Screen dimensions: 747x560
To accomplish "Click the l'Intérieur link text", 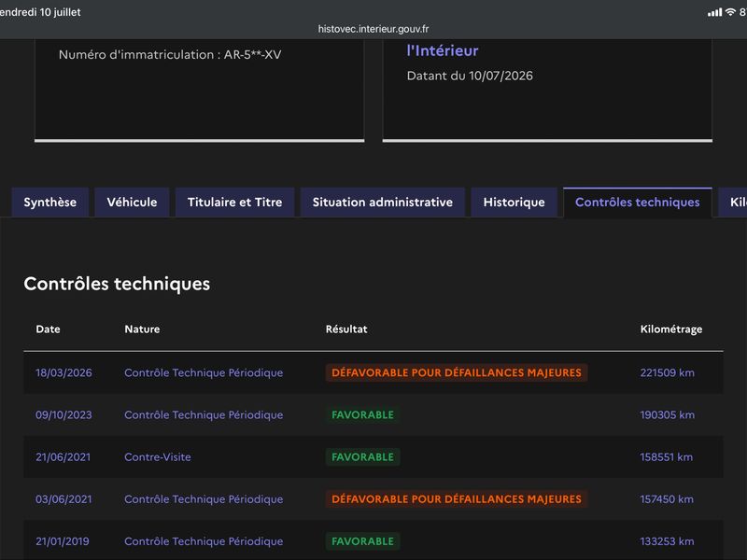I will click(443, 50).
